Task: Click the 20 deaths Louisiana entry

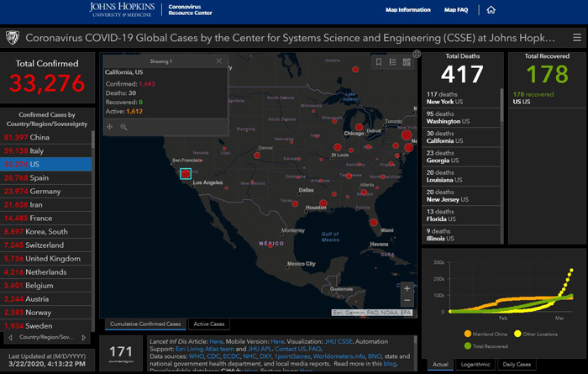Action: tap(461, 176)
